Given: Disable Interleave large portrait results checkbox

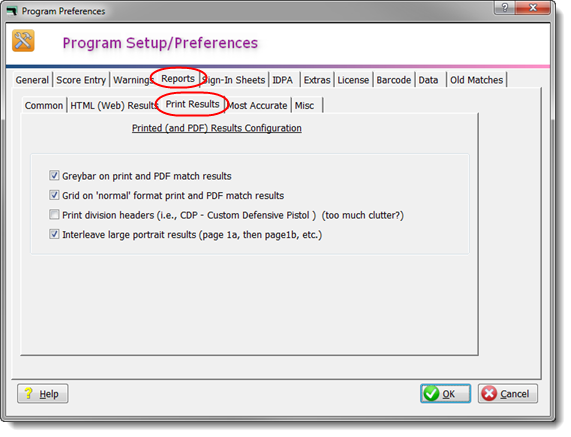Looking at the screenshot, I should (54, 234).
